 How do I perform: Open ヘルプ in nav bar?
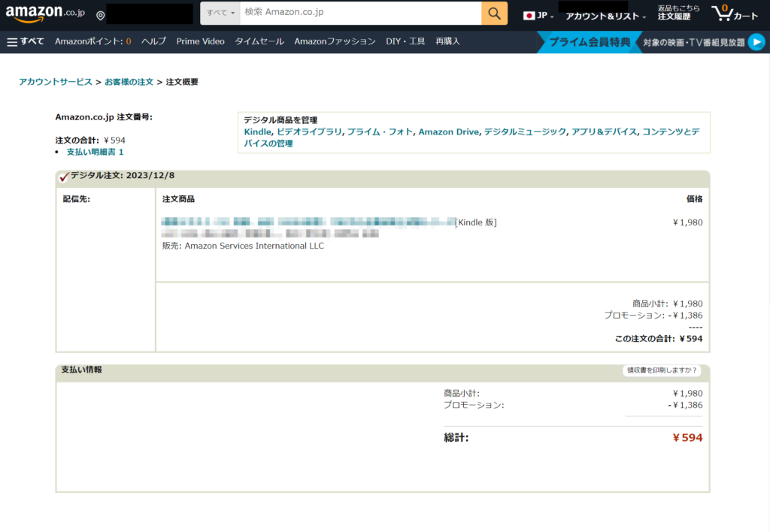tap(153, 42)
